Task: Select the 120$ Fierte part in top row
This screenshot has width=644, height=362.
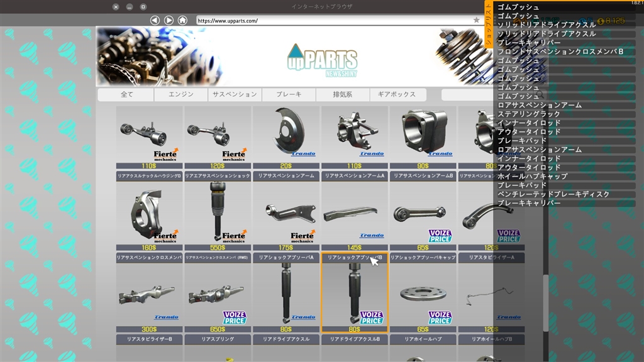Action: pyautogui.click(x=218, y=138)
